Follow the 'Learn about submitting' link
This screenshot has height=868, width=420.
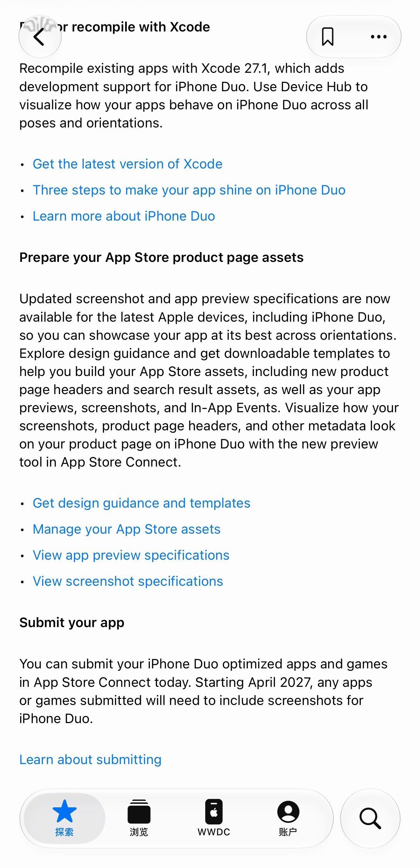(x=90, y=760)
